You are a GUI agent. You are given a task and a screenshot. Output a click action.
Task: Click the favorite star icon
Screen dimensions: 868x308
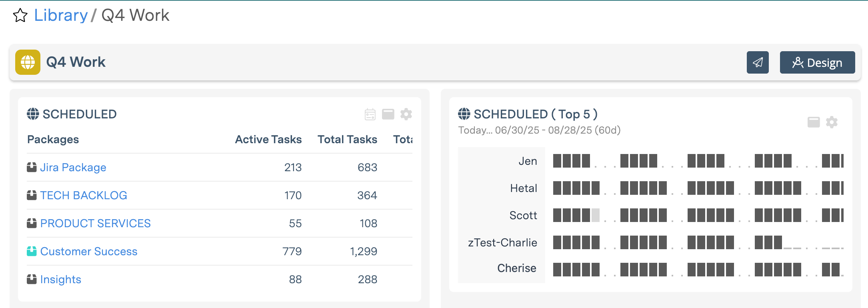[20, 16]
